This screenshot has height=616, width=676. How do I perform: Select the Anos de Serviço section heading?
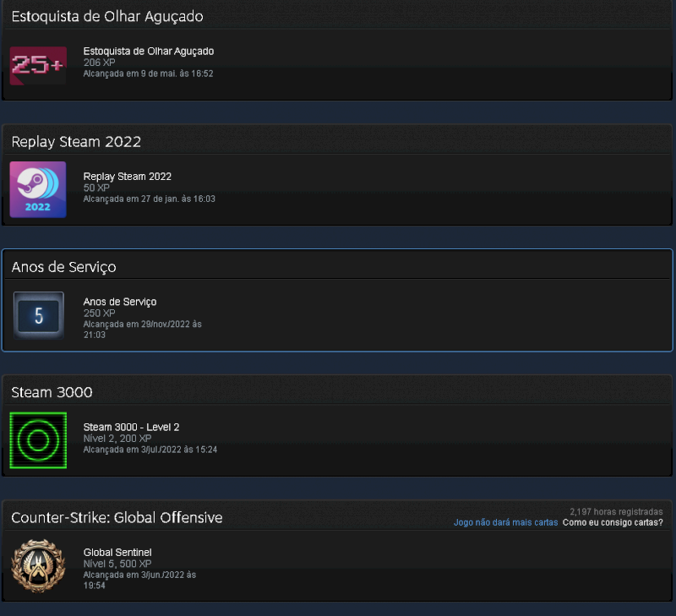pyautogui.click(x=63, y=267)
